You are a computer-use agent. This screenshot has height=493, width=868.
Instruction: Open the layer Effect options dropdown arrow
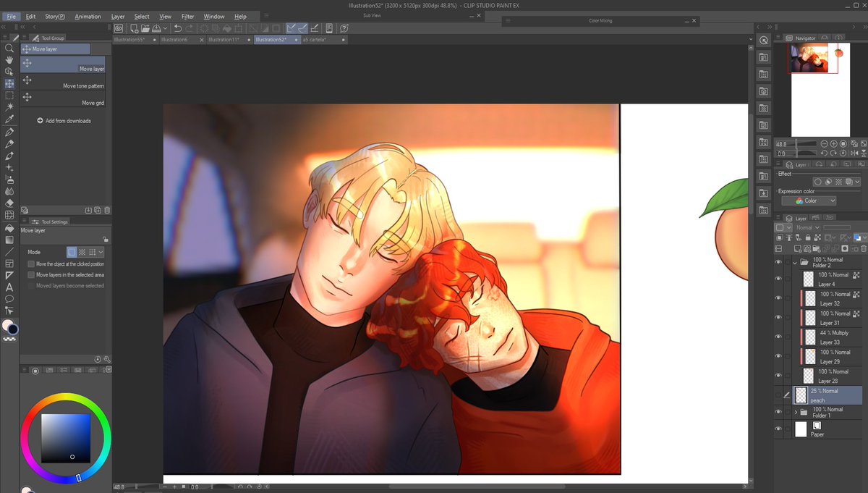click(857, 182)
